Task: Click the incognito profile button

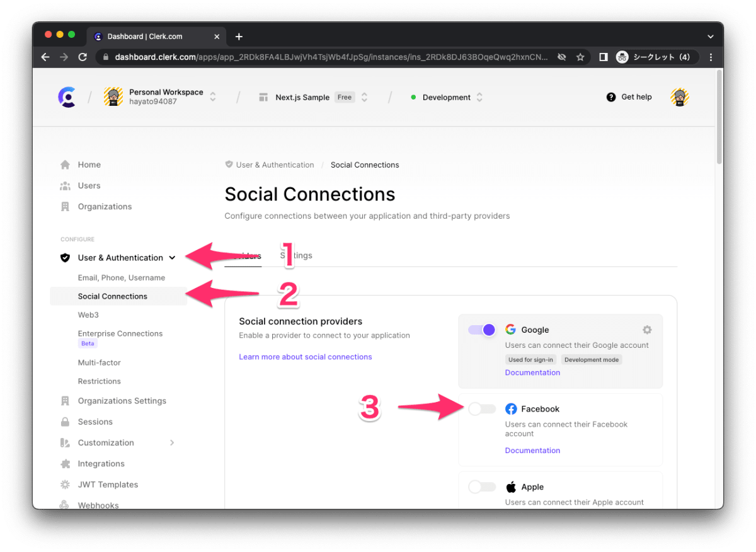Action: 656,57
